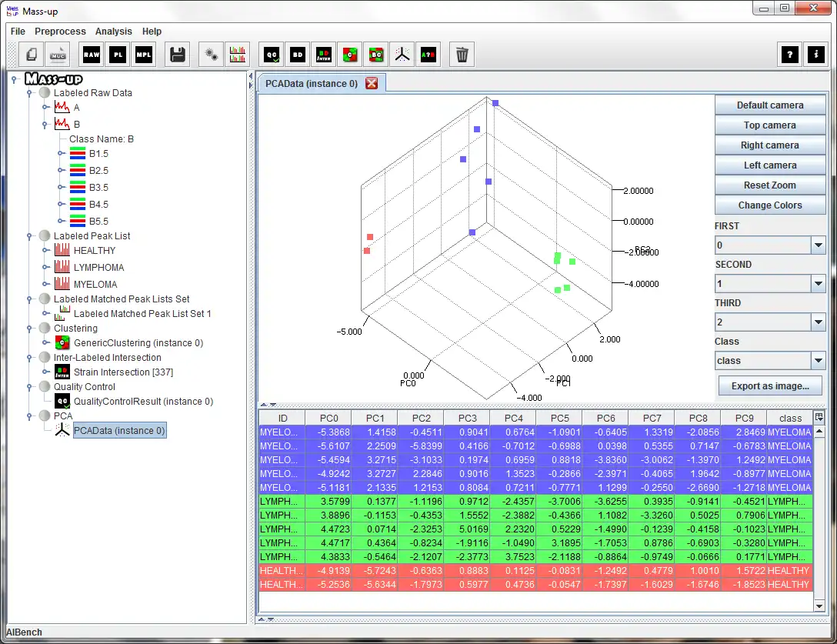Expand the LYMPHOMA peak list node

45,268
